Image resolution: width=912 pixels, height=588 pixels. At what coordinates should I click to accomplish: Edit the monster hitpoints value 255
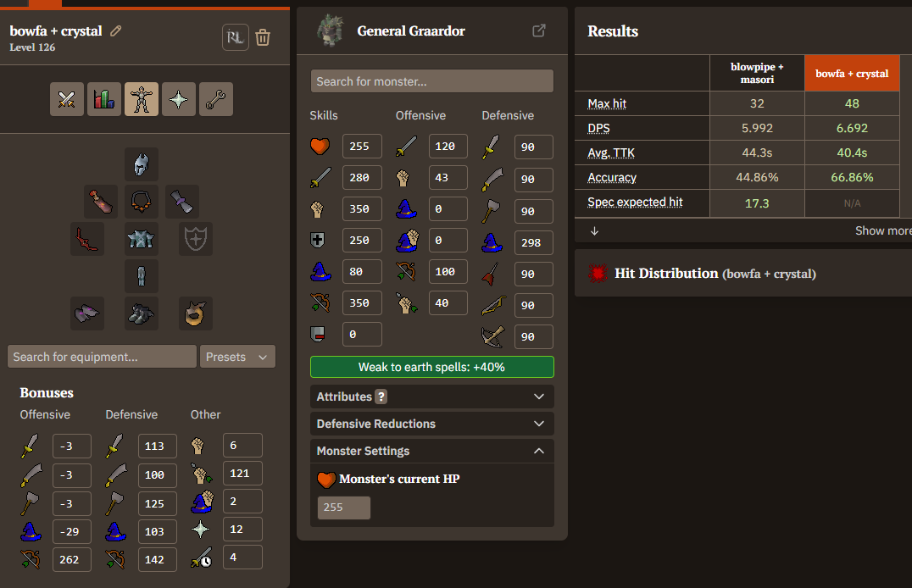(x=362, y=146)
